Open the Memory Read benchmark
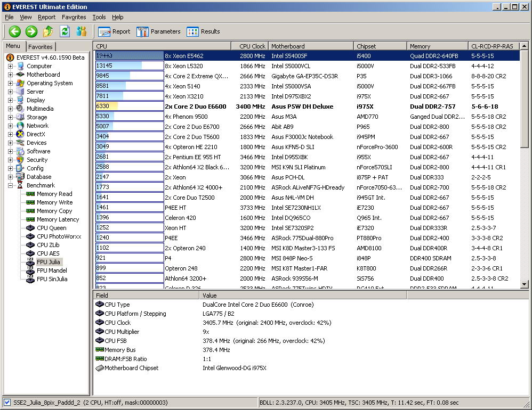 tap(54, 194)
